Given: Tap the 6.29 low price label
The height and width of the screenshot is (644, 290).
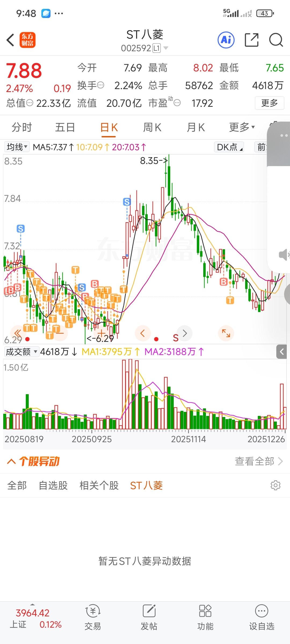Looking at the screenshot, I should [x=100, y=338].
